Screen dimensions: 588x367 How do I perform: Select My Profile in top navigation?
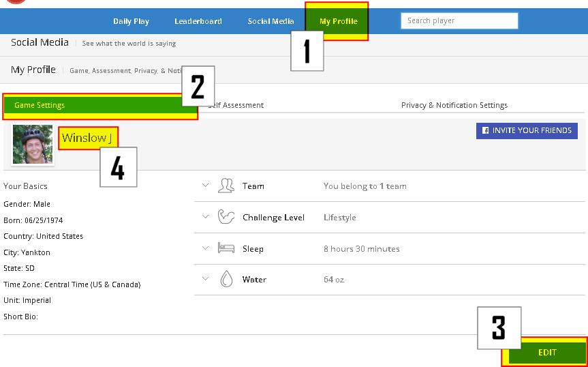(x=338, y=21)
